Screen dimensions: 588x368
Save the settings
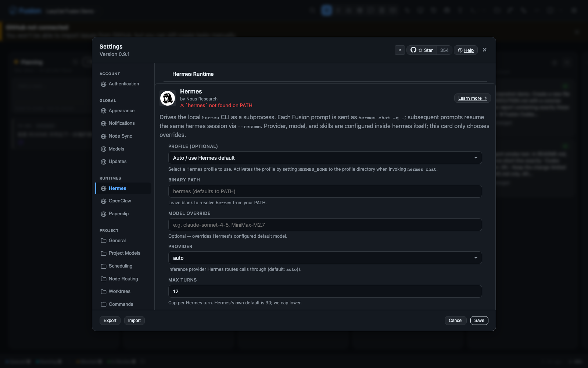click(479, 321)
